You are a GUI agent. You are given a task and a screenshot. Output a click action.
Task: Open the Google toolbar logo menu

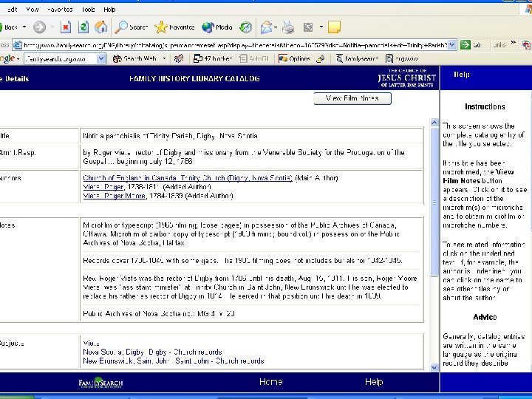[7, 58]
